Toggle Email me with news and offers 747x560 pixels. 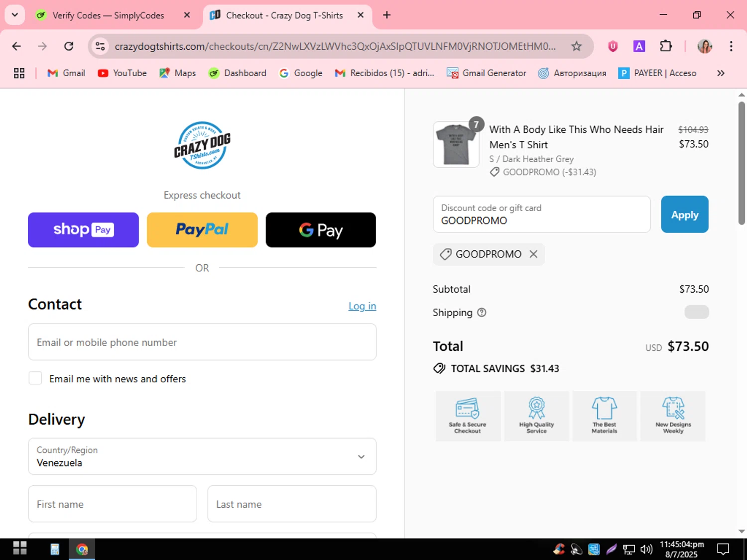[x=35, y=378]
